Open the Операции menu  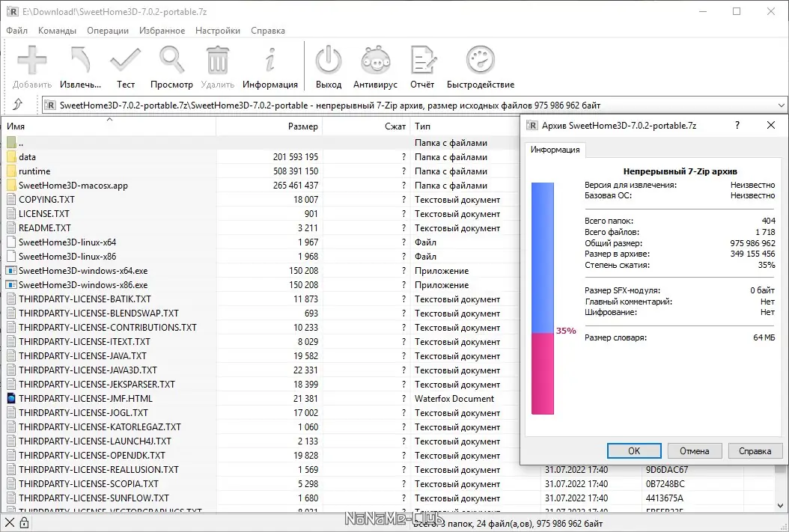[108, 31]
